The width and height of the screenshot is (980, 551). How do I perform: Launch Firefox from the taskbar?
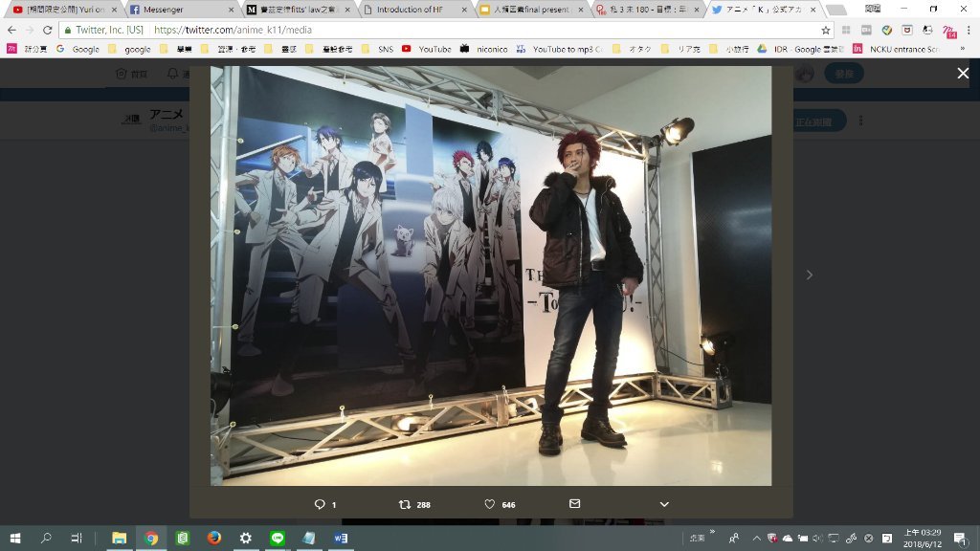pyautogui.click(x=213, y=538)
